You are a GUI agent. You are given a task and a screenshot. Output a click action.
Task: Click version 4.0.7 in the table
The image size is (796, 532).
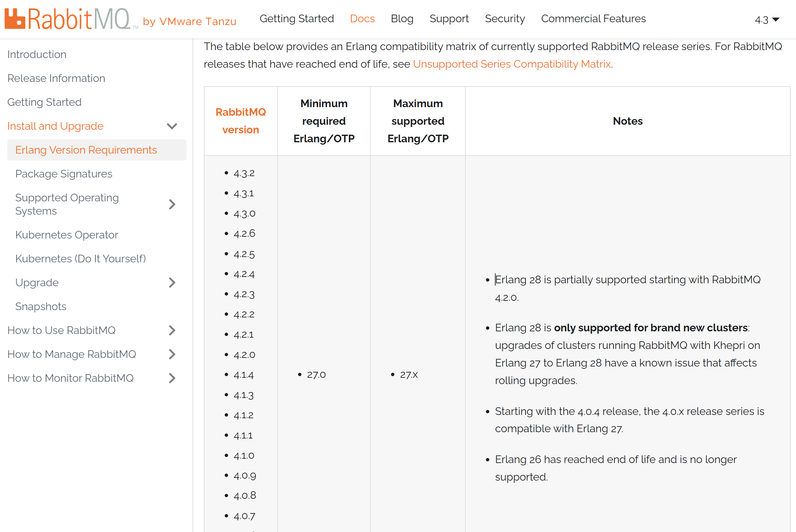click(x=244, y=516)
